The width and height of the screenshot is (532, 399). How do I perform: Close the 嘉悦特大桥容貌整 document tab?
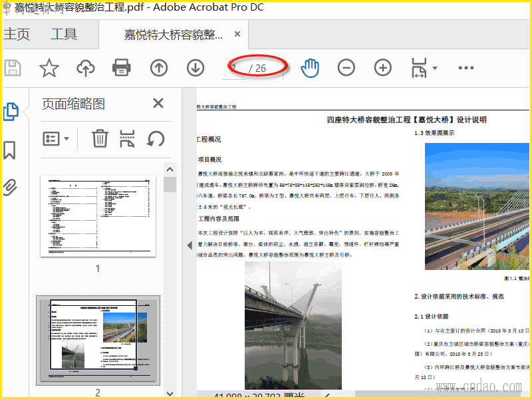point(237,34)
